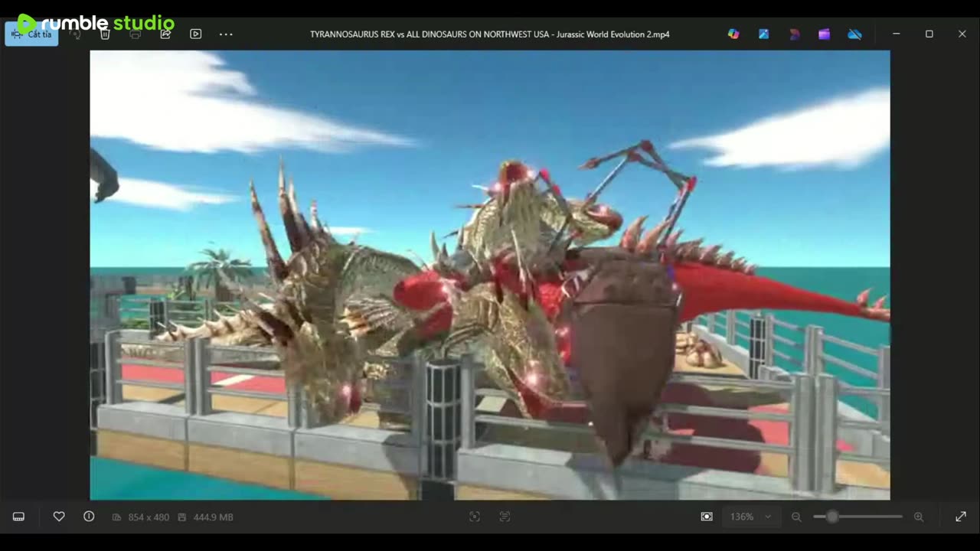Open the share icon in the toolbar

pyautogui.click(x=165, y=34)
